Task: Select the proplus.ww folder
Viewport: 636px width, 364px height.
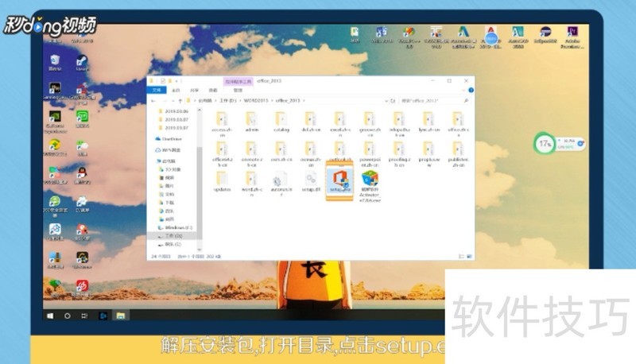Action: pyautogui.click(x=429, y=154)
